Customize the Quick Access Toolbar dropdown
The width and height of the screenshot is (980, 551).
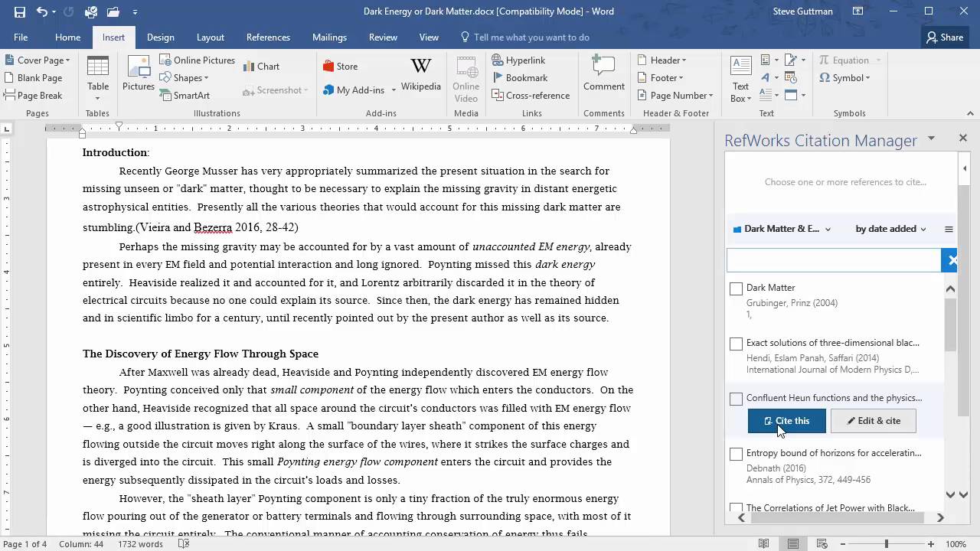click(x=135, y=12)
